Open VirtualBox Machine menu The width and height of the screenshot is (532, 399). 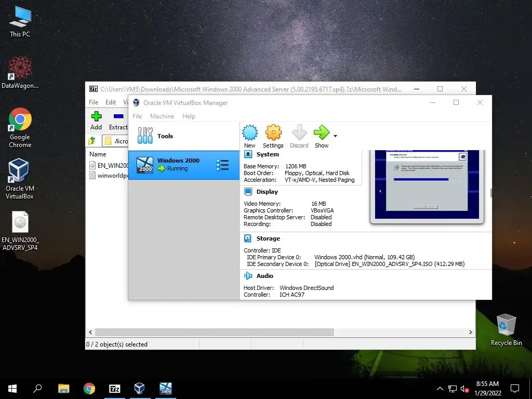coord(162,116)
